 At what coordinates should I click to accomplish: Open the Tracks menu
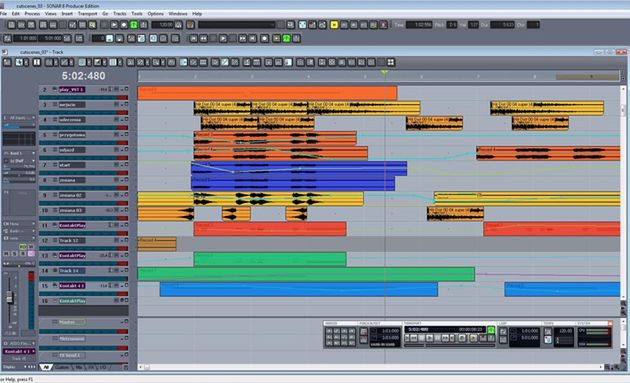(x=120, y=14)
